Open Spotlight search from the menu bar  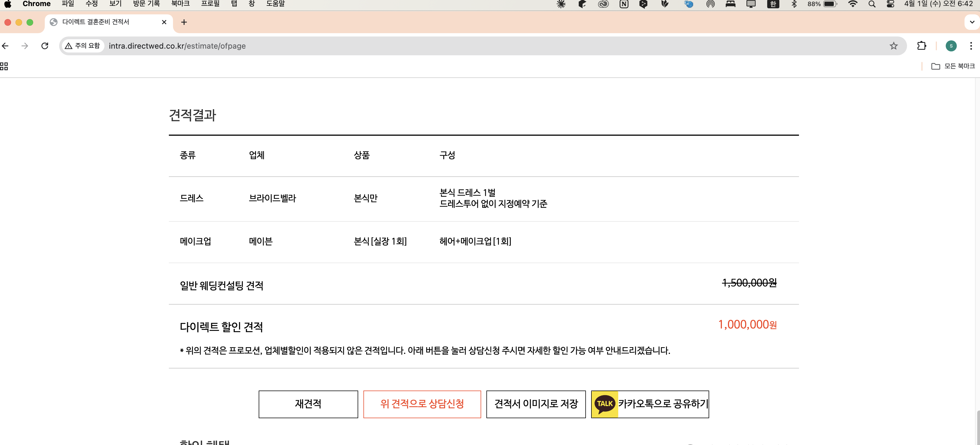[872, 4]
